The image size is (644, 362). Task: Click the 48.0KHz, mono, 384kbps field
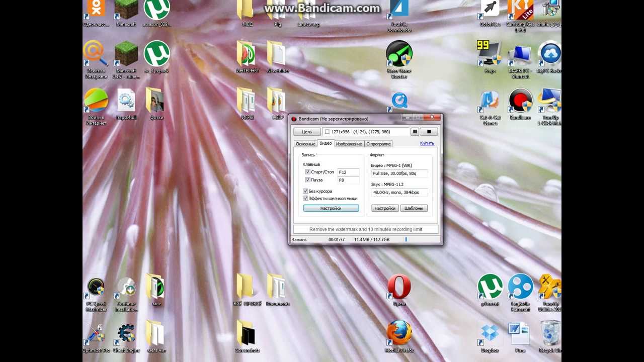click(399, 193)
